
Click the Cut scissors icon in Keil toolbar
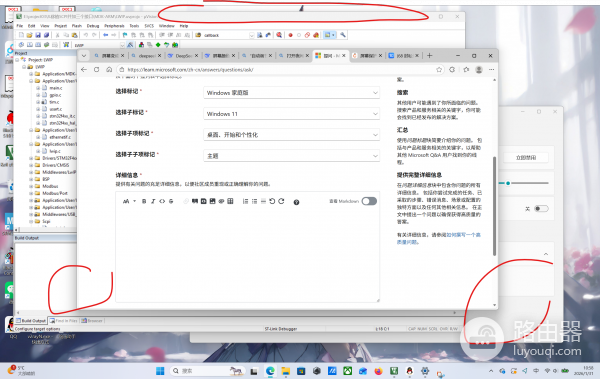tap(57, 35)
